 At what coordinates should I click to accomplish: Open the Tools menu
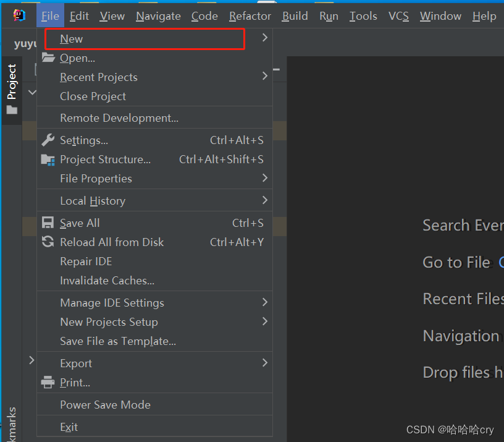[x=363, y=15]
